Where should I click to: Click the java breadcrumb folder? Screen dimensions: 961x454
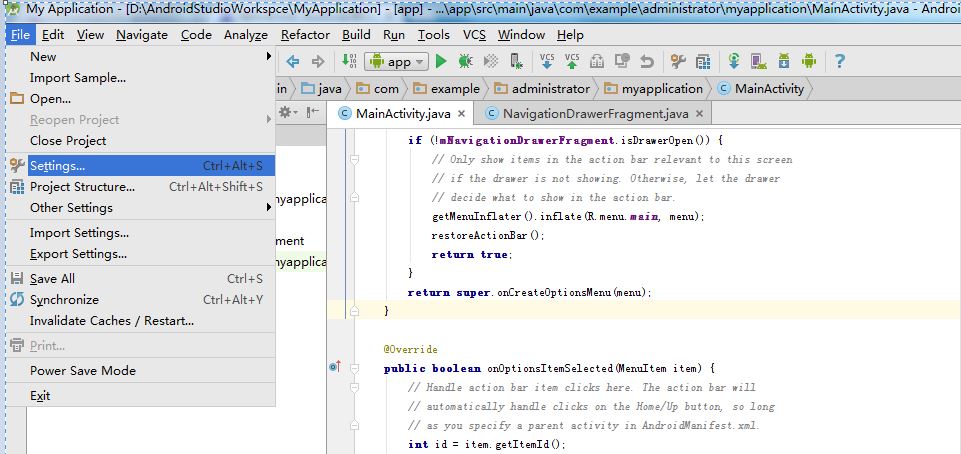[x=322, y=89]
